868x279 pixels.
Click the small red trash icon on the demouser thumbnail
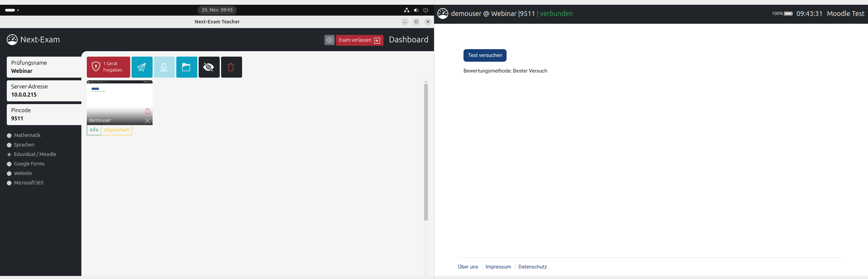(x=147, y=111)
